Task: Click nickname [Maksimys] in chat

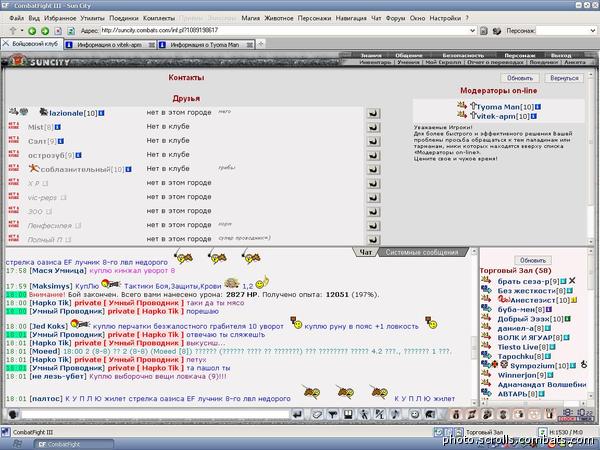Action: coord(51,286)
